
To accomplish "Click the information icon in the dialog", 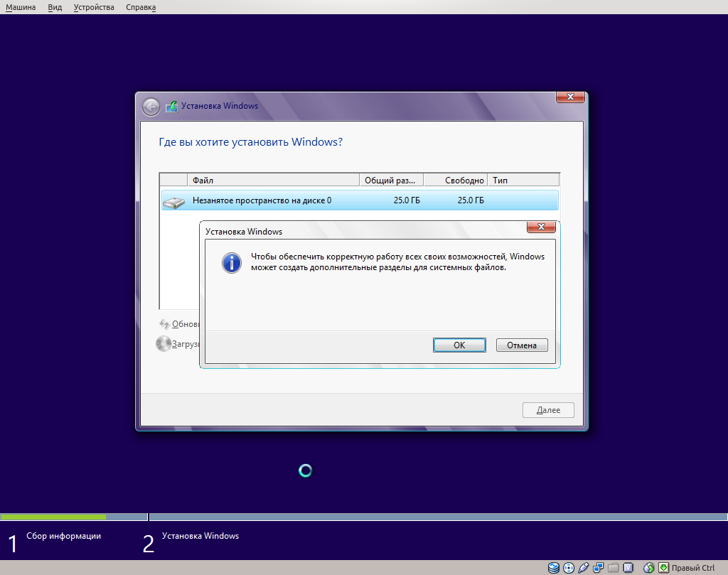I will pos(231,263).
